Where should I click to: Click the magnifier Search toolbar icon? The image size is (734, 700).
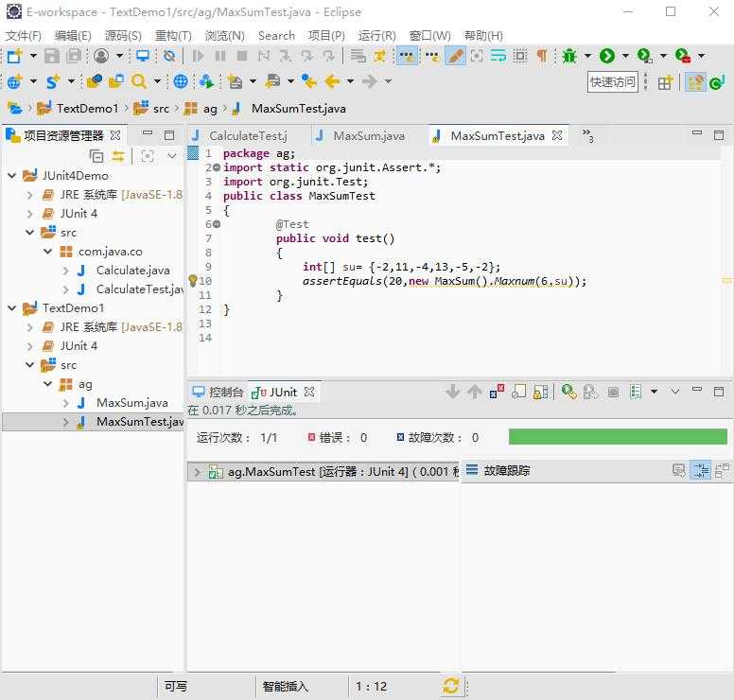(x=139, y=81)
